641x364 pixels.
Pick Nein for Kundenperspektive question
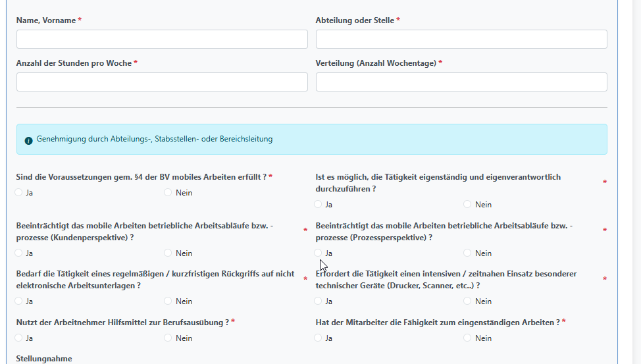(x=168, y=253)
